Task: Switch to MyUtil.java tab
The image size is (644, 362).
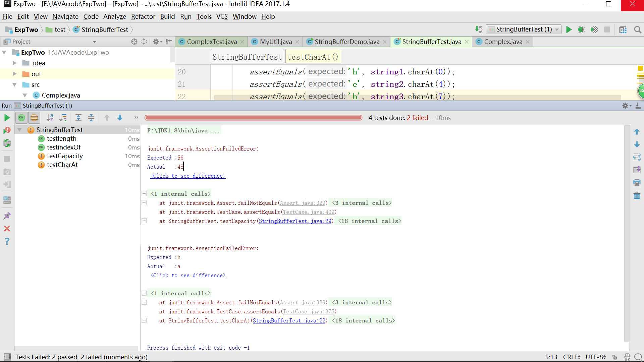Action: click(276, 42)
